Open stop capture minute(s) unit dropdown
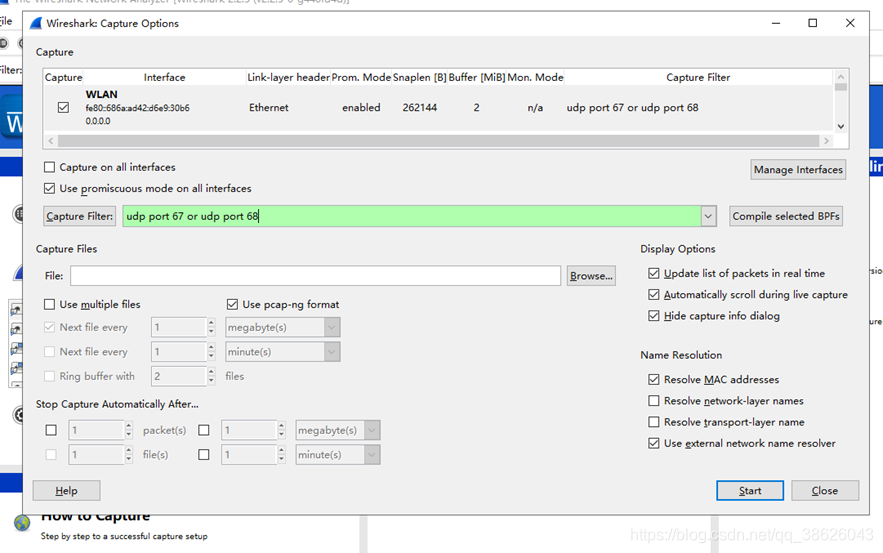883x553 pixels. [x=372, y=454]
